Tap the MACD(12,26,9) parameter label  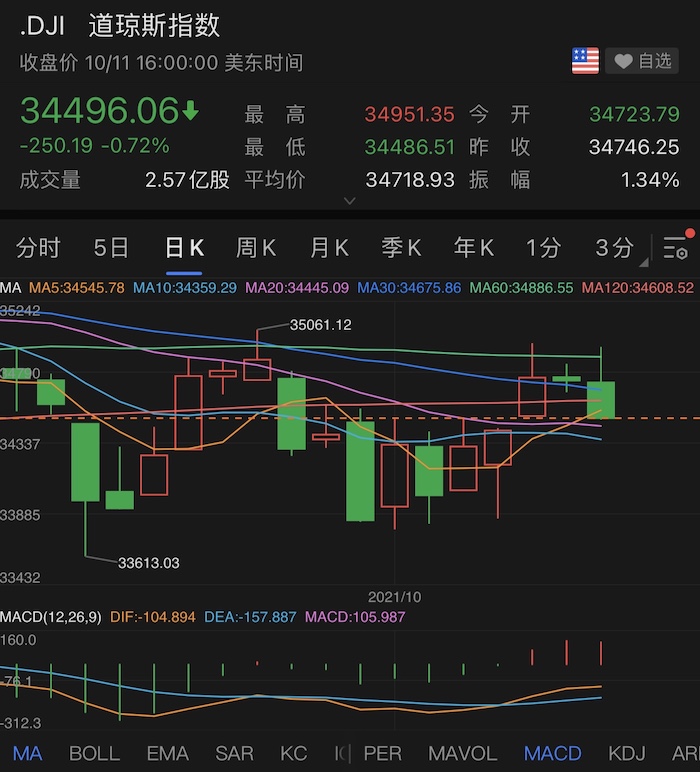(x=51, y=617)
